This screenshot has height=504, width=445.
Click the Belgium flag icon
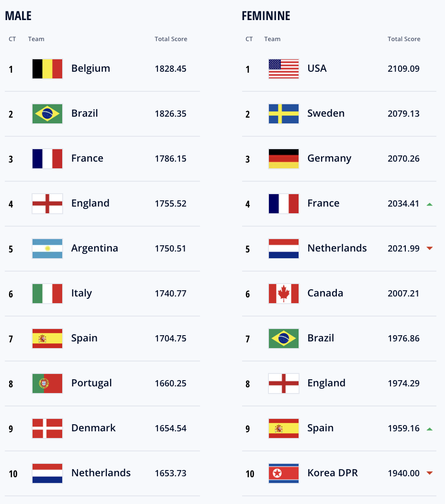pyautogui.click(x=47, y=68)
